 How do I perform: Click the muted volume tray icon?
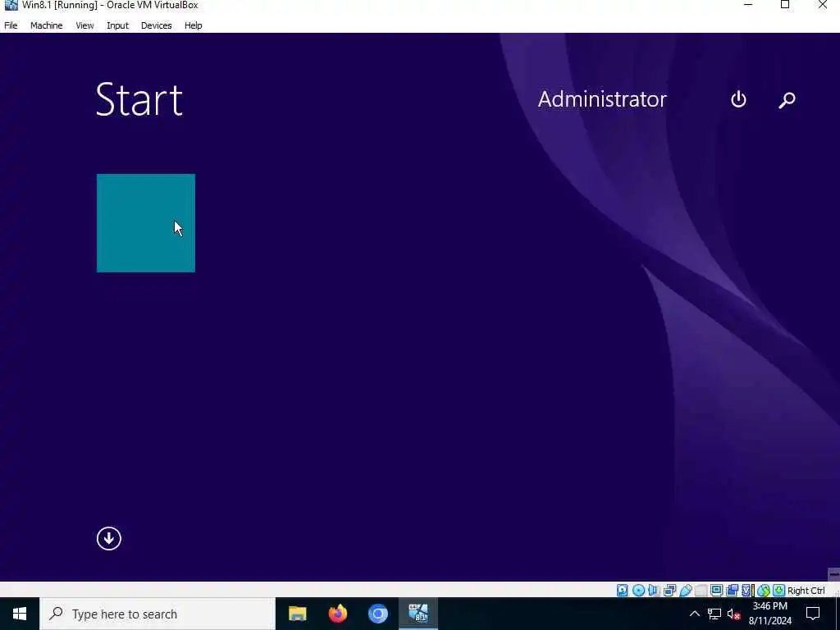point(733,614)
